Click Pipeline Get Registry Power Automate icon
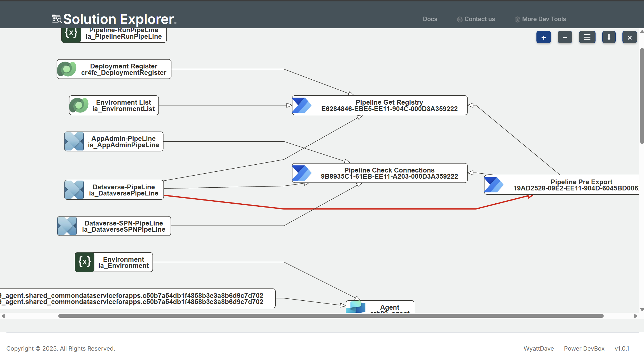The width and height of the screenshot is (644, 359). point(302,105)
